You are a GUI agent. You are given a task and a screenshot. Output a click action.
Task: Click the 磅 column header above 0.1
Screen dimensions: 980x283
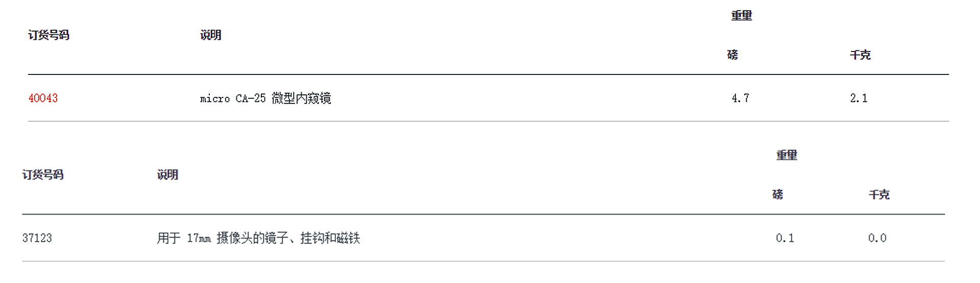[x=777, y=195]
